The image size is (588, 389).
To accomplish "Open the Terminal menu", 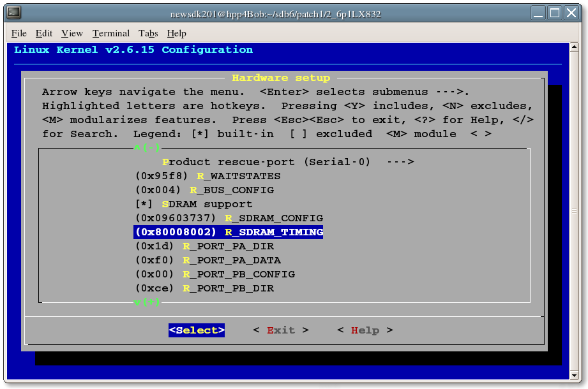I will tap(111, 33).
